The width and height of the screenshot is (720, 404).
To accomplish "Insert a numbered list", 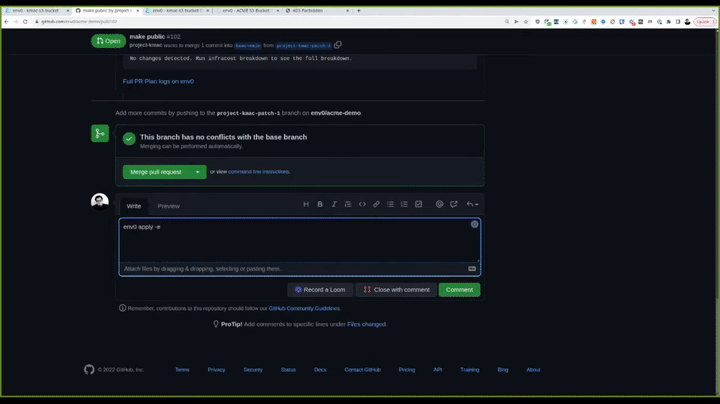I will tap(404, 204).
